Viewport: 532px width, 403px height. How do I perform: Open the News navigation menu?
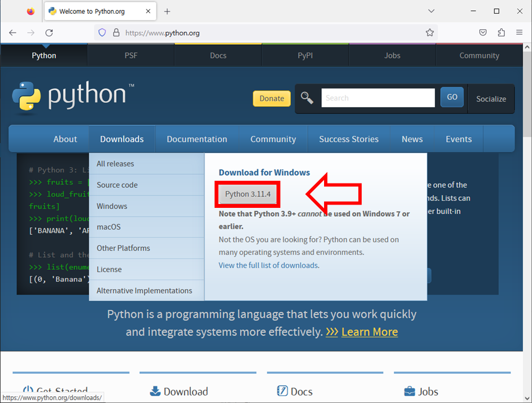pos(412,139)
